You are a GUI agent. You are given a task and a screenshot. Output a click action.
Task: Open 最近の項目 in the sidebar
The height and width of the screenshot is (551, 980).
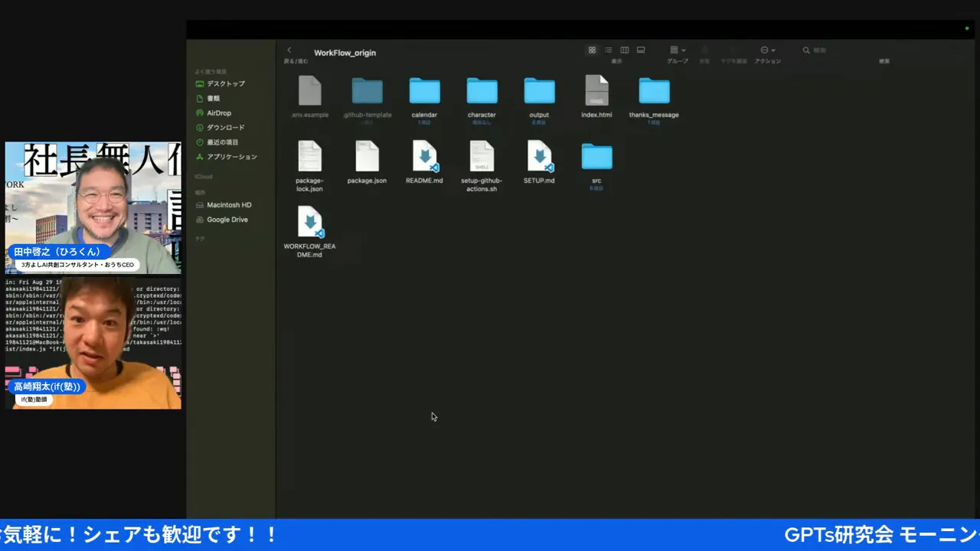221,142
